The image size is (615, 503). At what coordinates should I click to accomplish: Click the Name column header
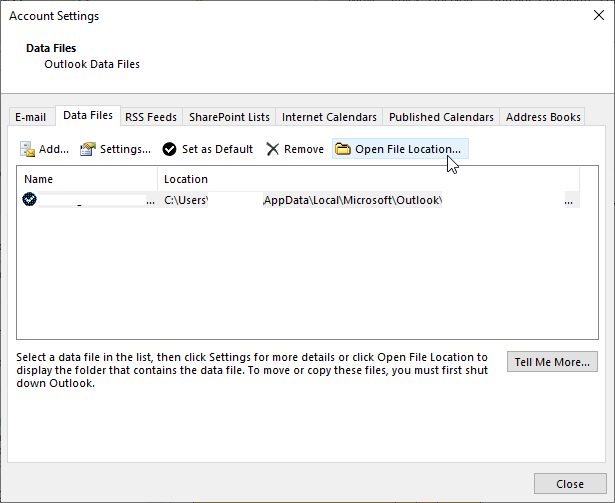tap(87, 179)
